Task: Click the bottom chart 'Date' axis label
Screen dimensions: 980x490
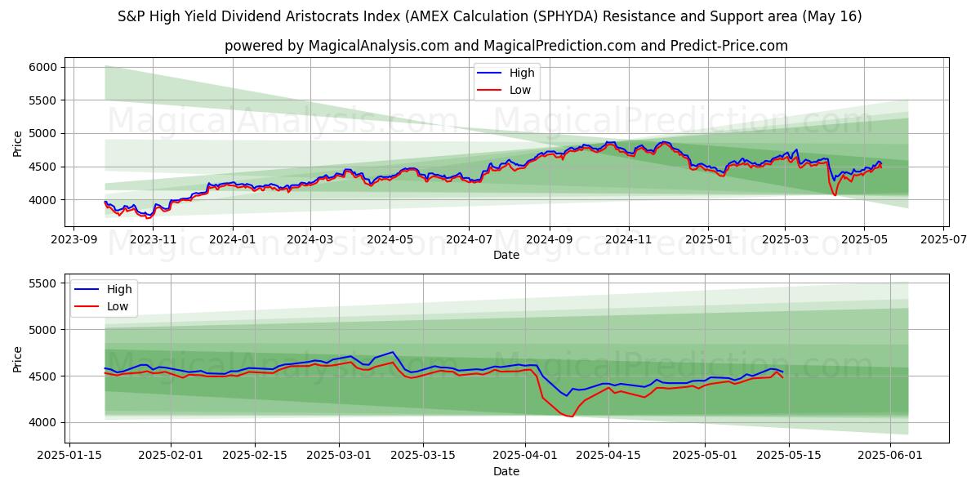Action: [x=506, y=471]
